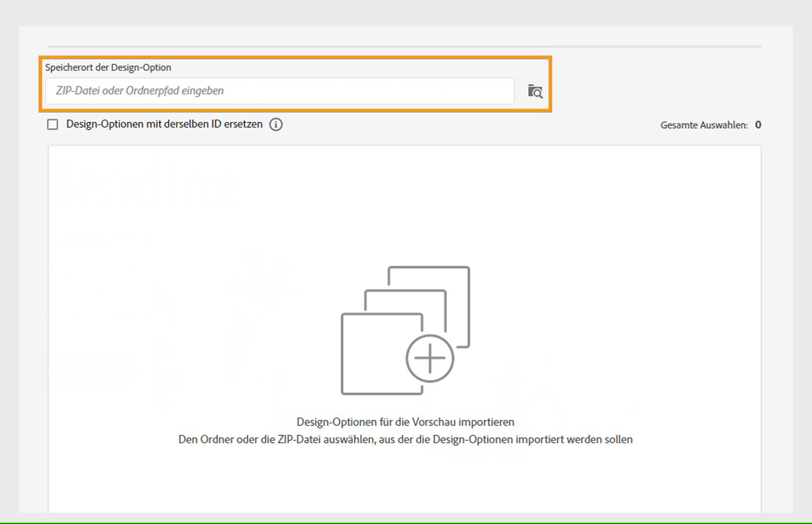Click Design-Optionen für die Vorschau importieren text
Screen dimensions: 812x524
tap(405, 422)
